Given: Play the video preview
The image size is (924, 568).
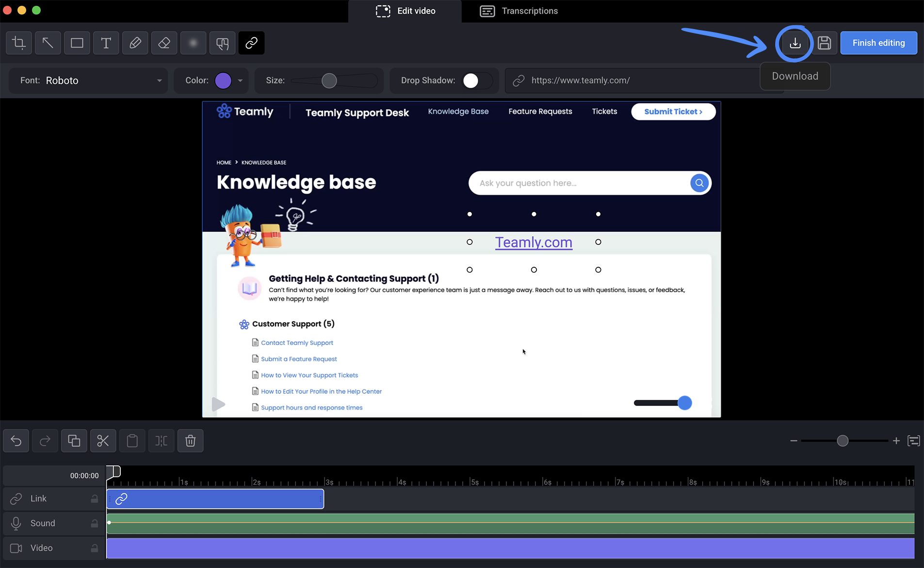Looking at the screenshot, I should (x=218, y=404).
